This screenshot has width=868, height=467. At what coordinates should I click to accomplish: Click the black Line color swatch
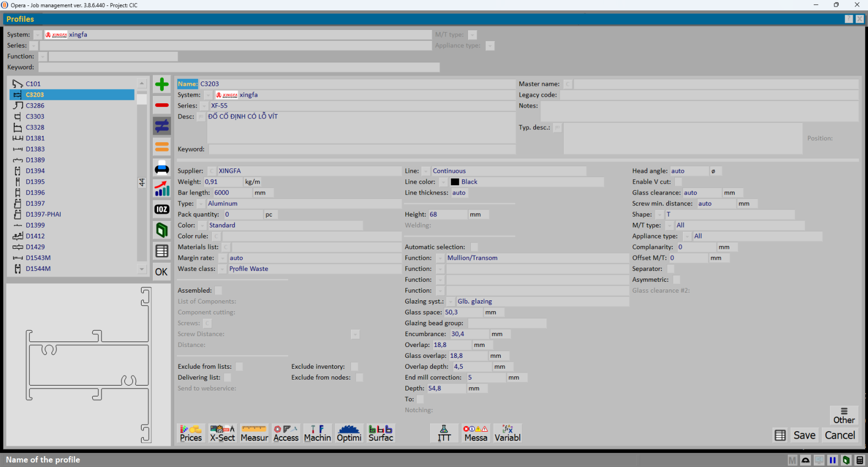(x=455, y=182)
